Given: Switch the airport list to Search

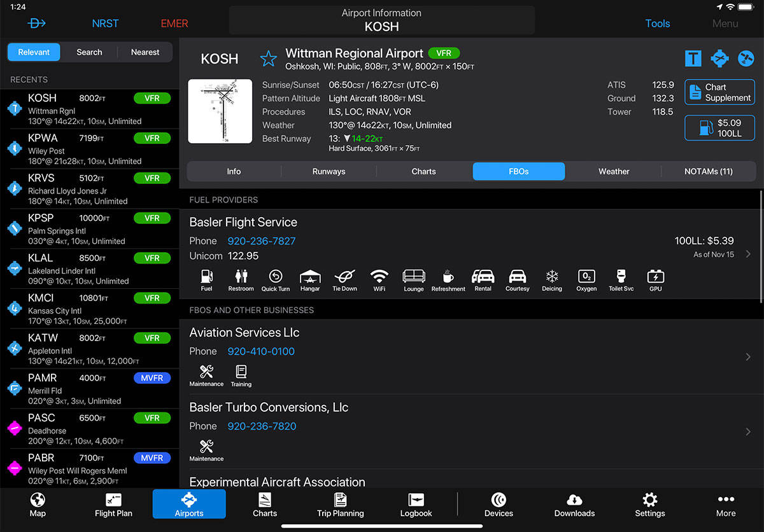Looking at the screenshot, I should point(89,52).
